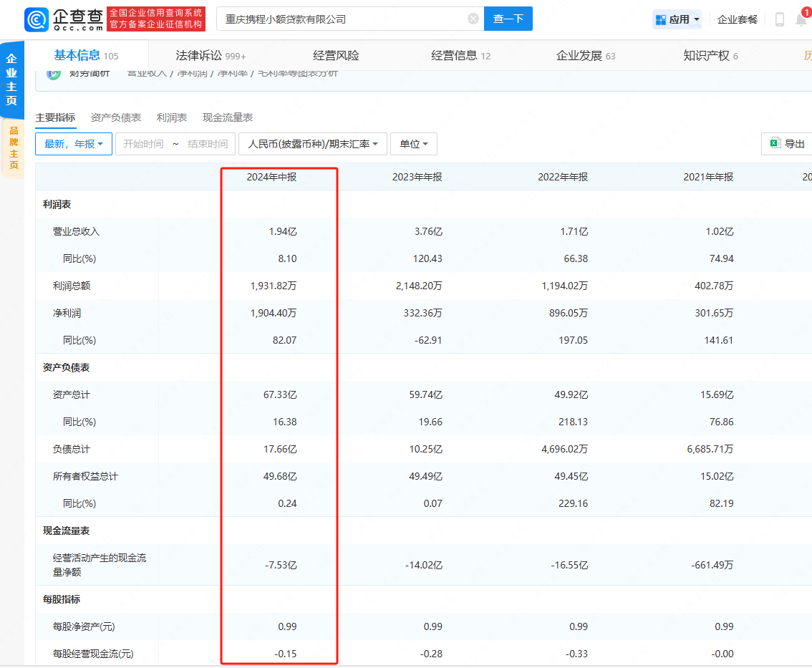The width and height of the screenshot is (812, 668).
Task: Clear the search box with the X icon
Action: pyautogui.click(x=473, y=19)
